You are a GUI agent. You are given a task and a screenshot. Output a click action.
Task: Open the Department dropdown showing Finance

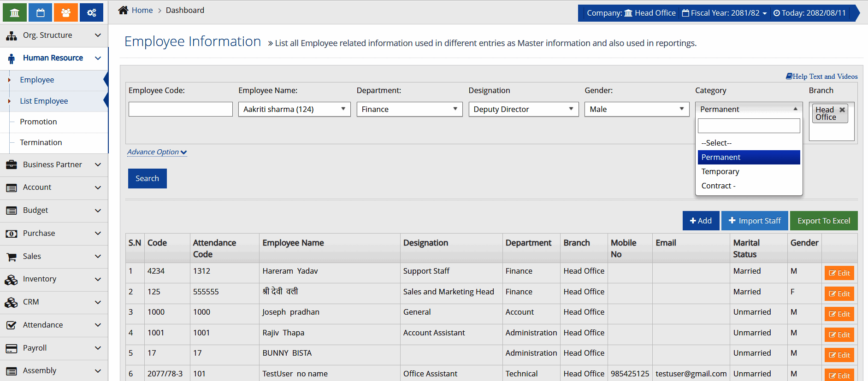coord(409,109)
